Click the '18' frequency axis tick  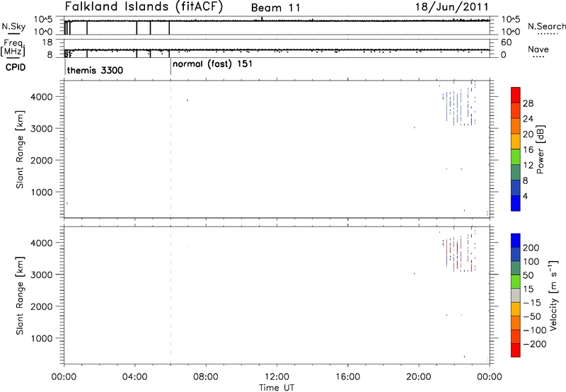pyautogui.click(x=47, y=42)
